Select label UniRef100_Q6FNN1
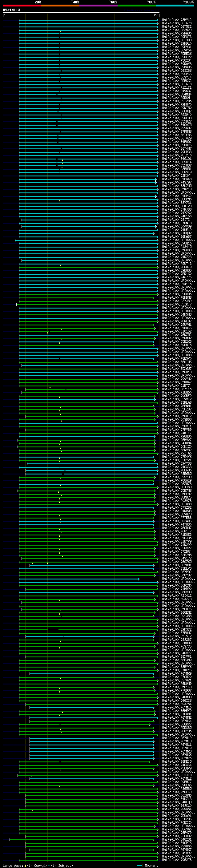 177,406
